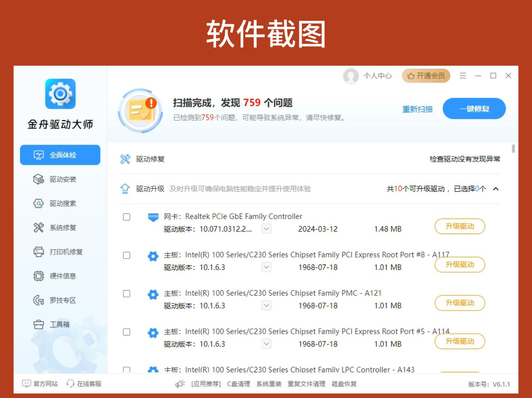Viewport: 532px width, 398px height.
Task: Open the 驱动安装 sidebar tab
Action: (x=60, y=179)
